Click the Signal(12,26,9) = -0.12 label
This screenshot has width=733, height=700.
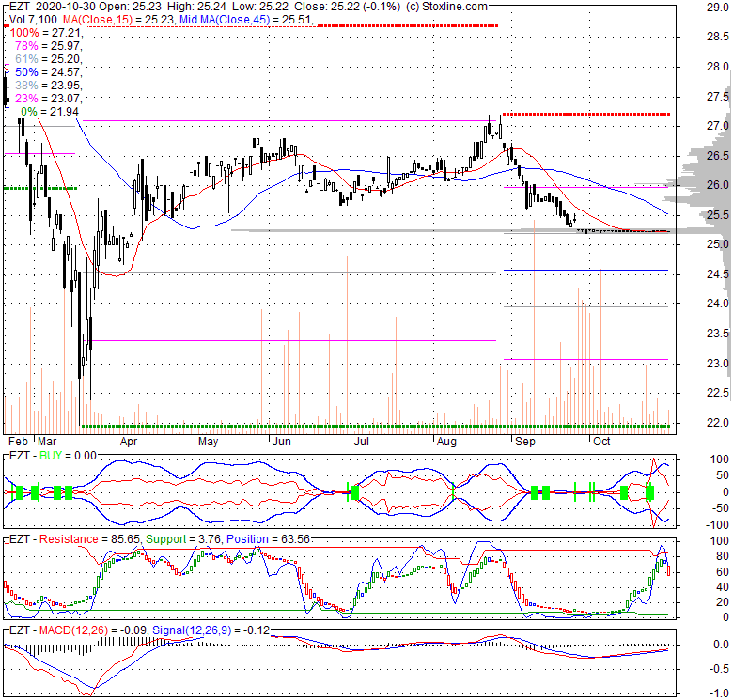pyautogui.click(x=211, y=630)
